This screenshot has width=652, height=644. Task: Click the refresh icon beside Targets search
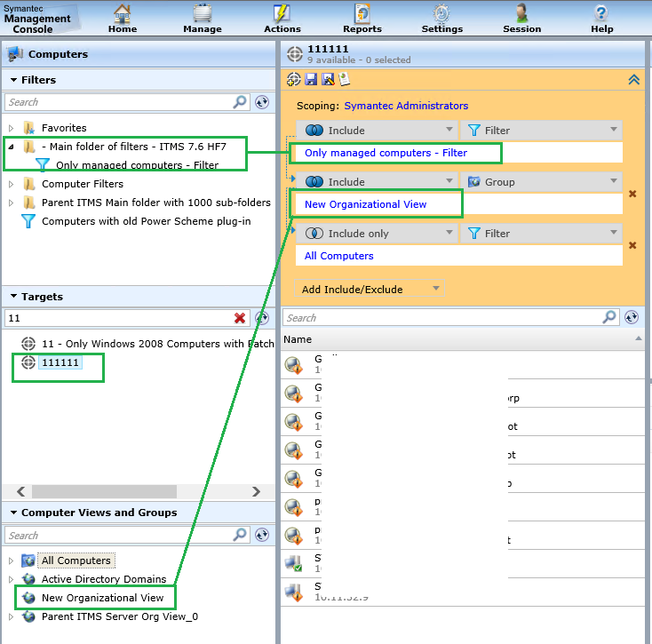point(262,318)
